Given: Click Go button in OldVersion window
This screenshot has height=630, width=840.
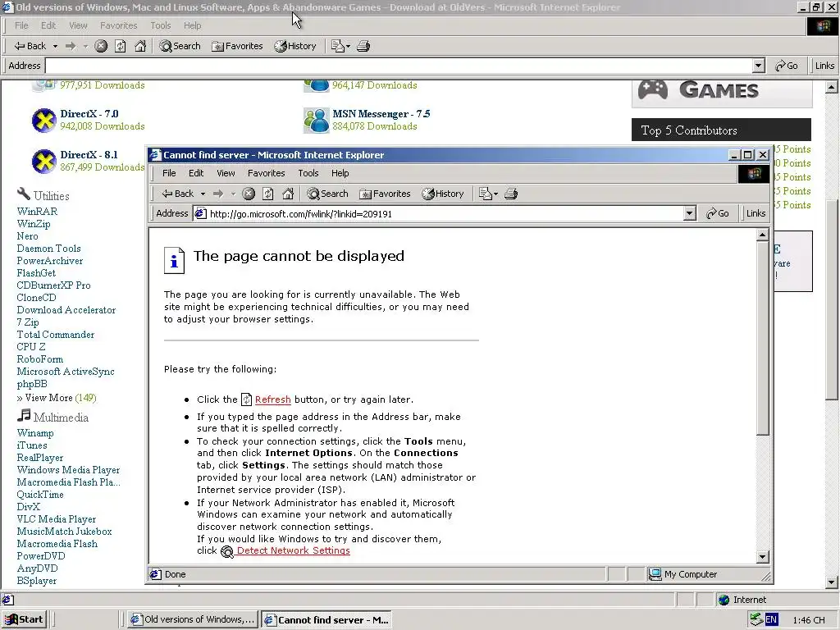Looking at the screenshot, I should pos(787,66).
